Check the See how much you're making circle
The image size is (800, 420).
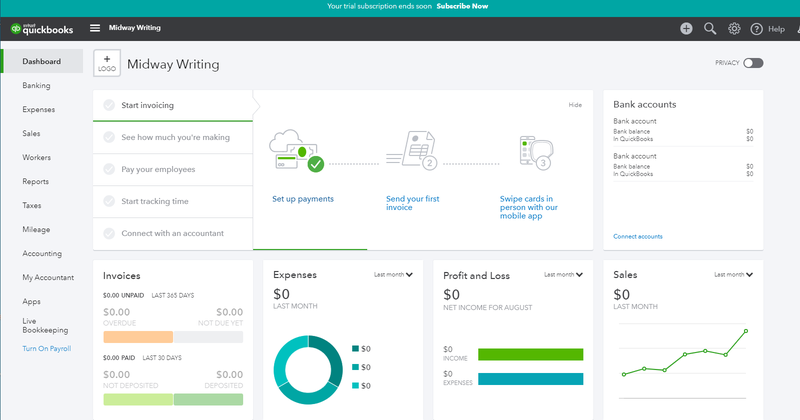tap(109, 137)
